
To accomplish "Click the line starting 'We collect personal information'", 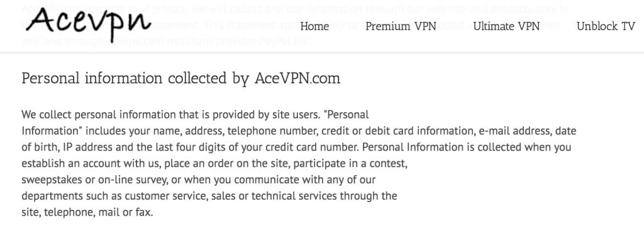I will click(x=195, y=115).
